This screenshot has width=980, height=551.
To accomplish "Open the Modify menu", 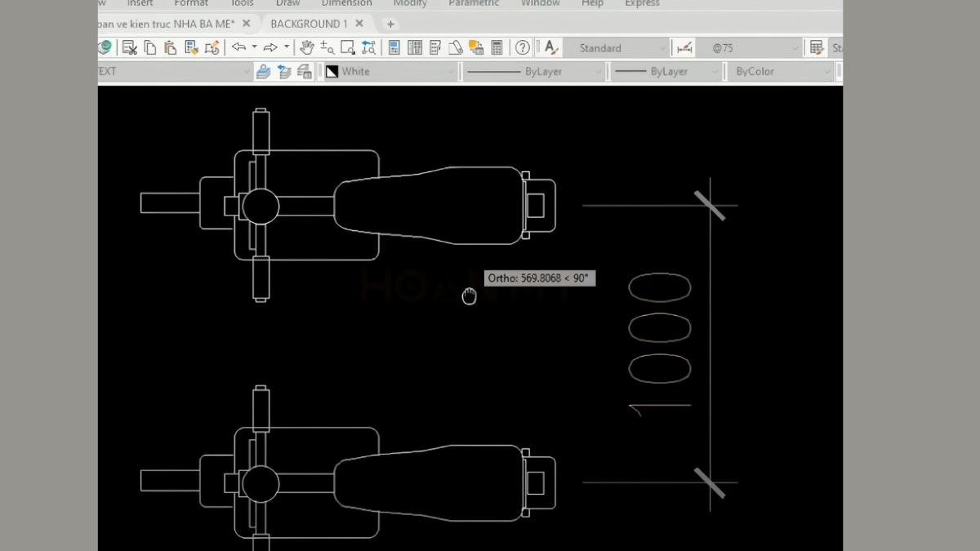I will tap(410, 3).
